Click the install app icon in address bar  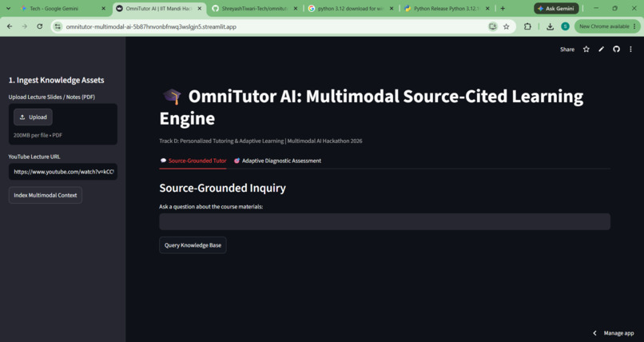(492, 26)
